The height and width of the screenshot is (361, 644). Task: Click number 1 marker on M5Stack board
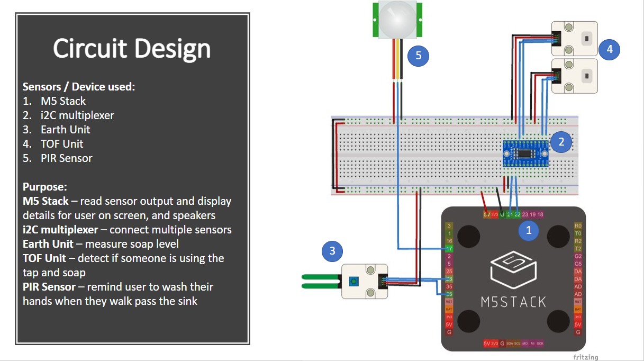tap(528, 230)
